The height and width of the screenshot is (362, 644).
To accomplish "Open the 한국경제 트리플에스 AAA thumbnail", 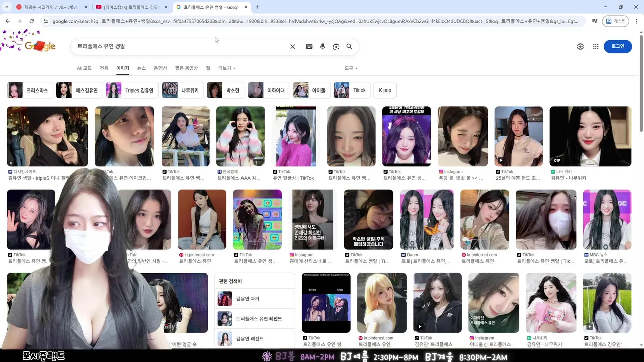I will [x=240, y=136].
